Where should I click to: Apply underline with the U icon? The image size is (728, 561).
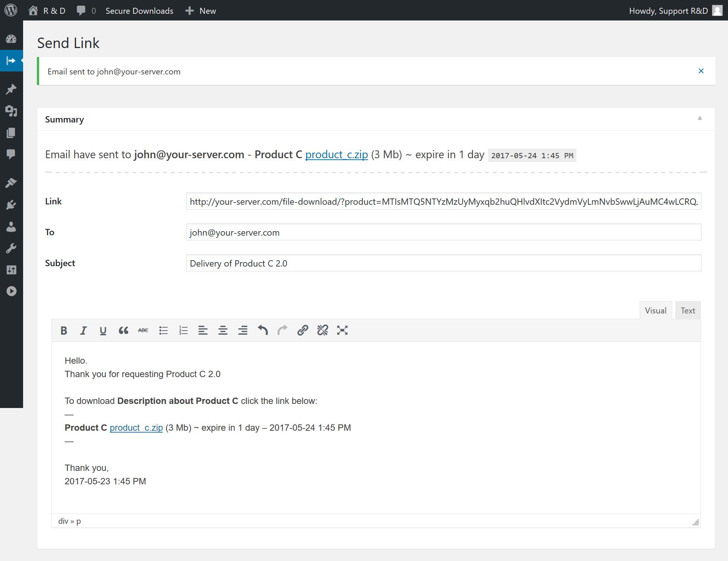(x=103, y=330)
